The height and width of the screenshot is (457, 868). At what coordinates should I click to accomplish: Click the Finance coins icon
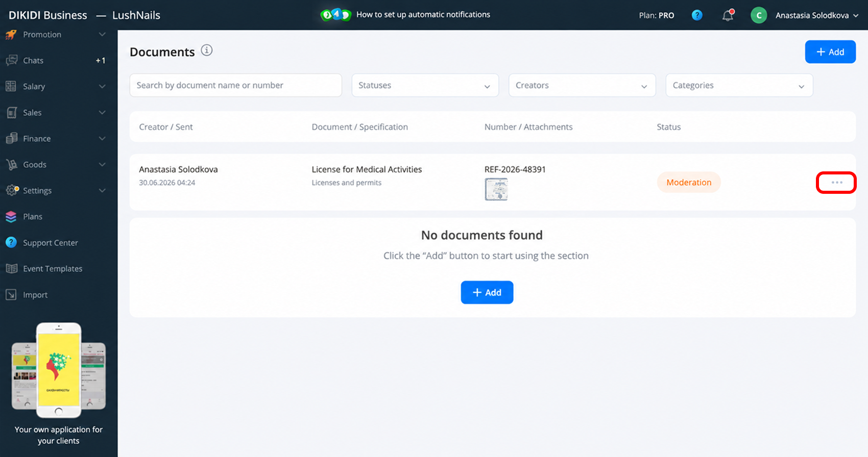[11, 139]
